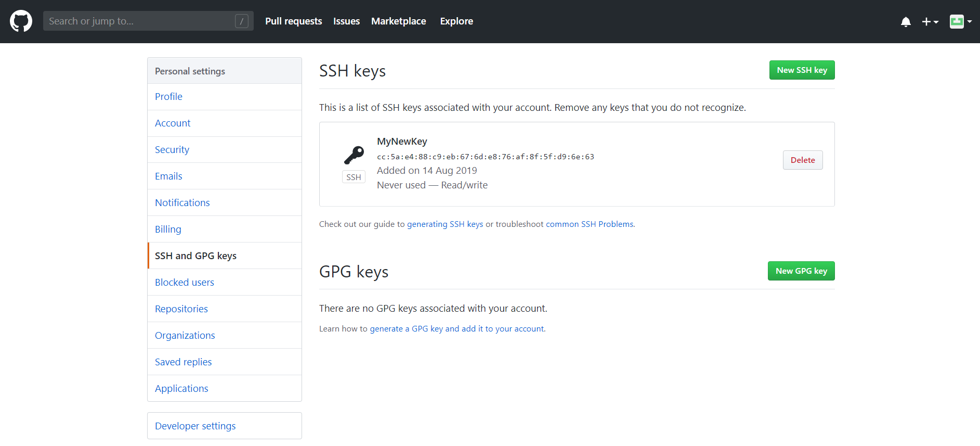Viewport: 980px width, 446px height.
Task: Open GitHub home via Octocat logo
Action: click(21, 21)
